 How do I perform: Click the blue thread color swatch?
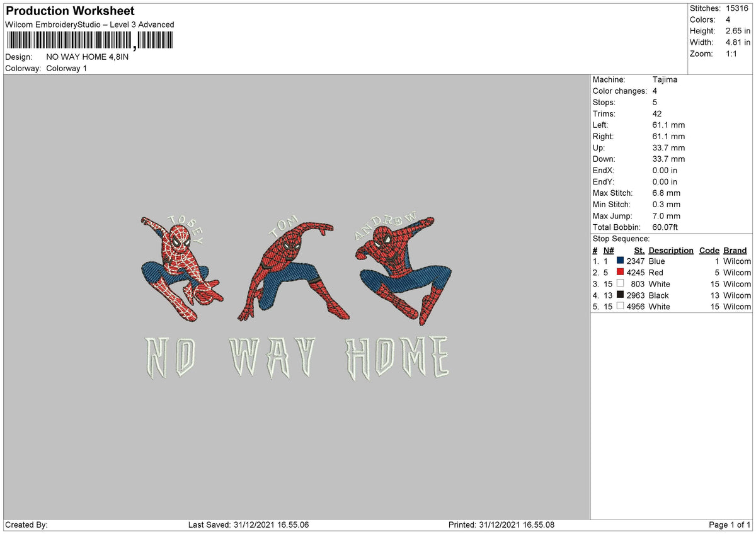620,261
